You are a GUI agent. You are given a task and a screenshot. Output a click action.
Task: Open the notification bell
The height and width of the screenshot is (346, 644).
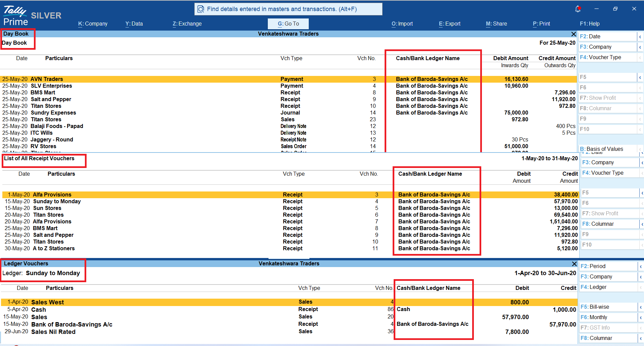coord(578,9)
